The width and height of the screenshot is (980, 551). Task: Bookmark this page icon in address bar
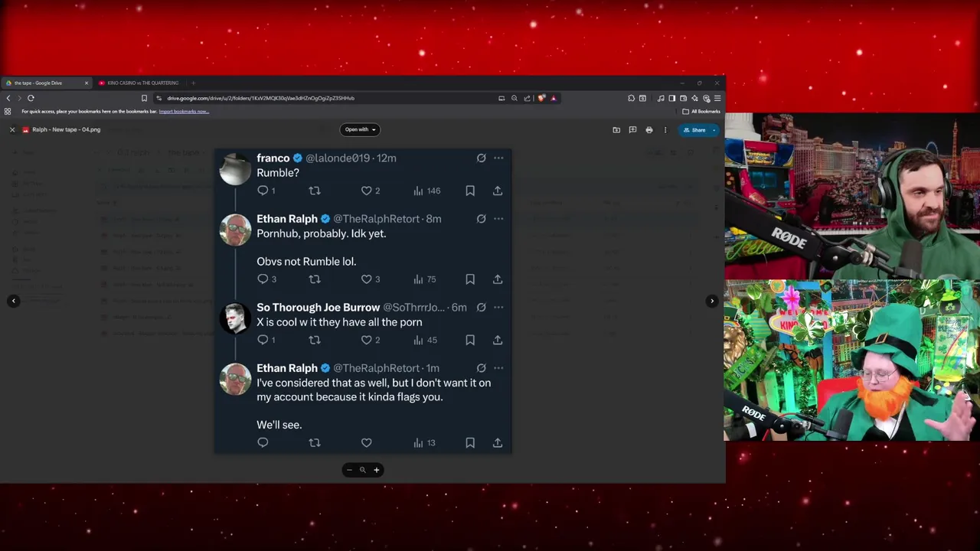144,98
